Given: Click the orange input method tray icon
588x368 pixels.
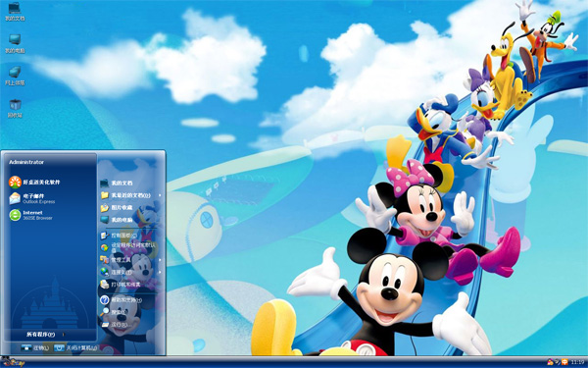Looking at the screenshot, I should (x=564, y=362).
